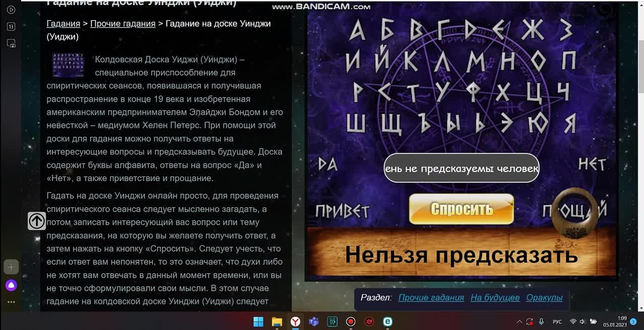
Task: Click the plus icon in sidebar
Action: [11, 267]
